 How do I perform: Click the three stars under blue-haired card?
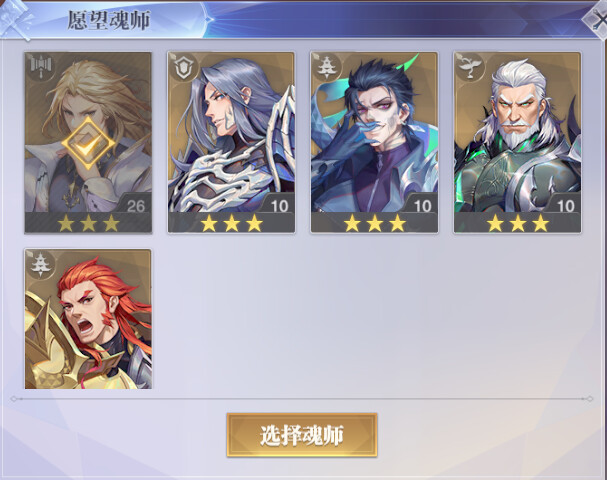click(375, 223)
